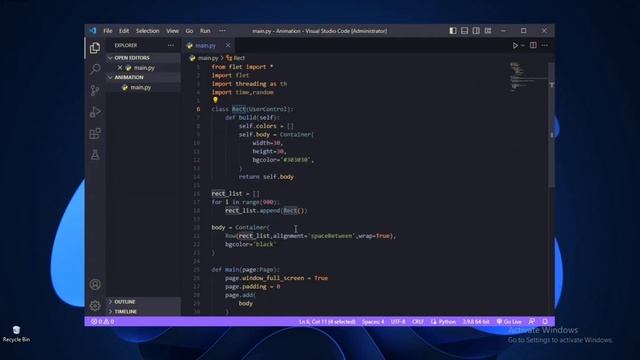Change indentation Spaces: 4 setting
Viewport: 640px width, 360px height.
point(373,322)
